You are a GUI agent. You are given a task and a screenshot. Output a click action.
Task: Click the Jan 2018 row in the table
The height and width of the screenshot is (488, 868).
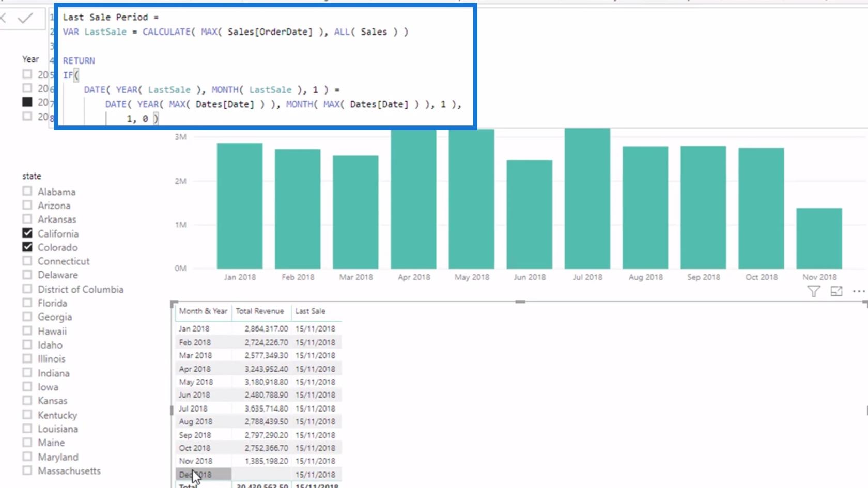(258, 328)
